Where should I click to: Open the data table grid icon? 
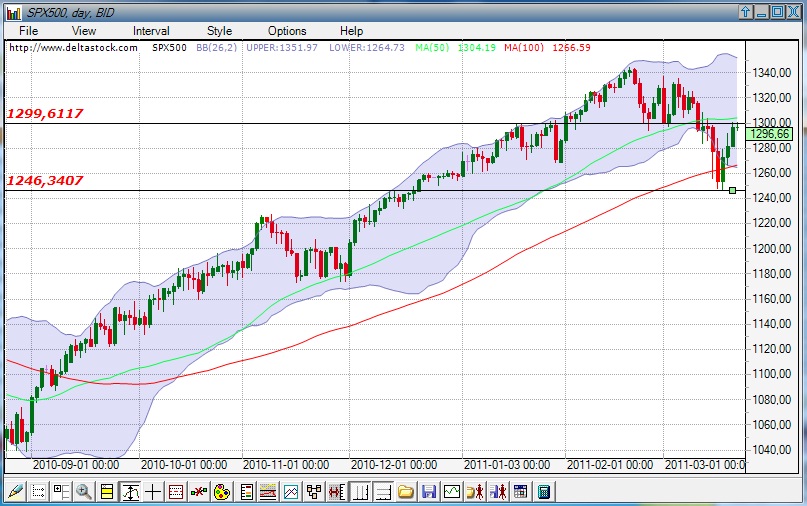(520, 492)
